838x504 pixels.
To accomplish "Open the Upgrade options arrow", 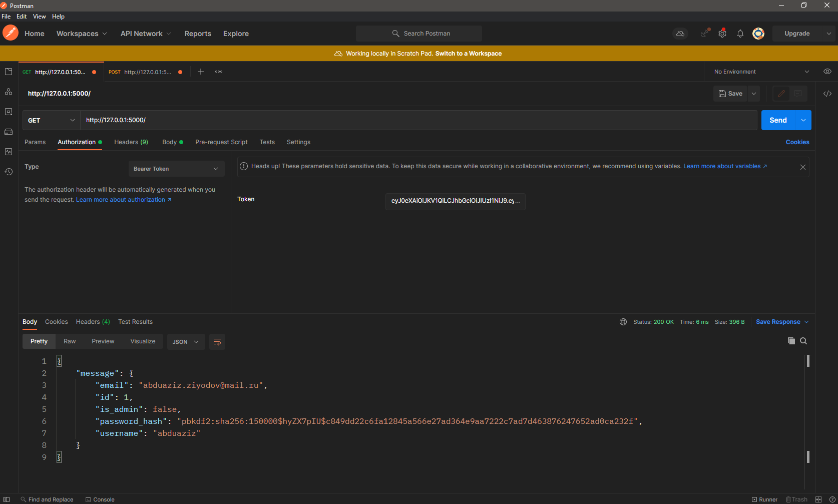I will pyautogui.click(x=829, y=34).
